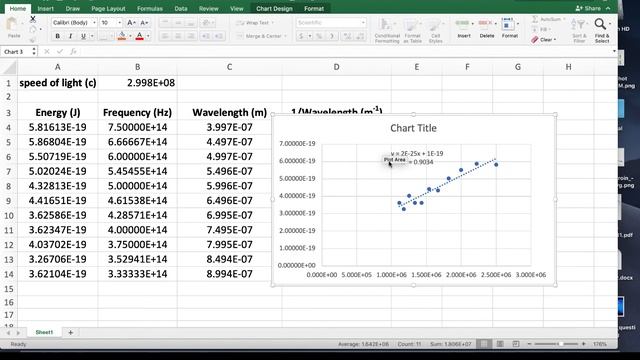Click the Format as Table icon
640x360 pixels.
pyautogui.click(x=412, y=25)
